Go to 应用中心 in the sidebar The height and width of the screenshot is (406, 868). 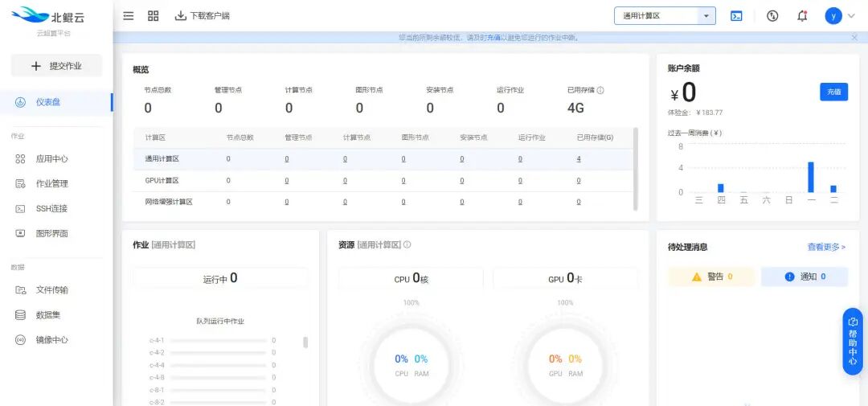(52, 159)
